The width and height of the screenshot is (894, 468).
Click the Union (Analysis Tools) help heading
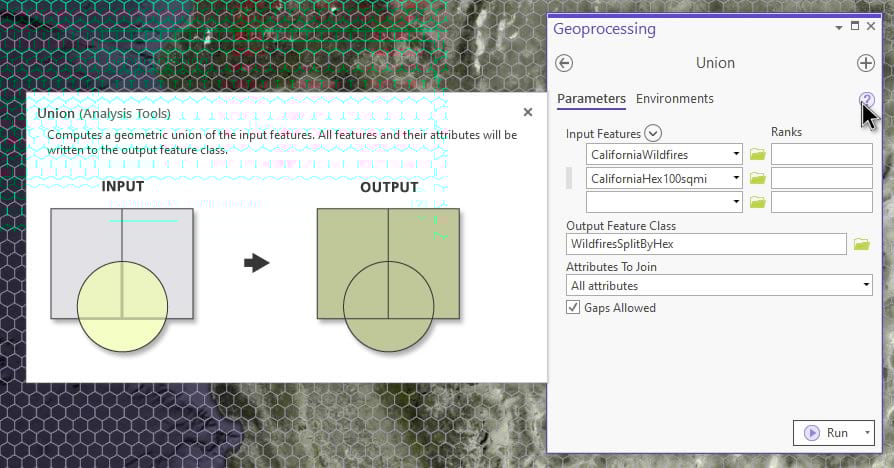(x=104, y=113)
